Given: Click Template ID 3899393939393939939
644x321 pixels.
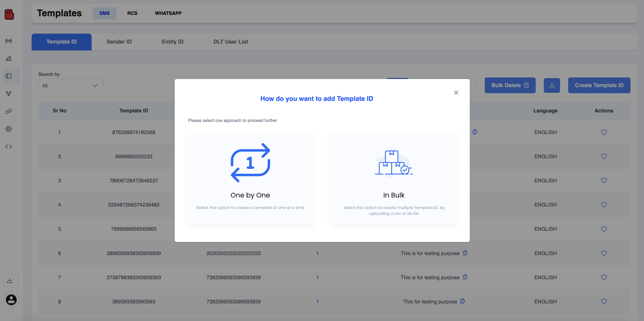Looking at the screenshot, I should (134, 253).
